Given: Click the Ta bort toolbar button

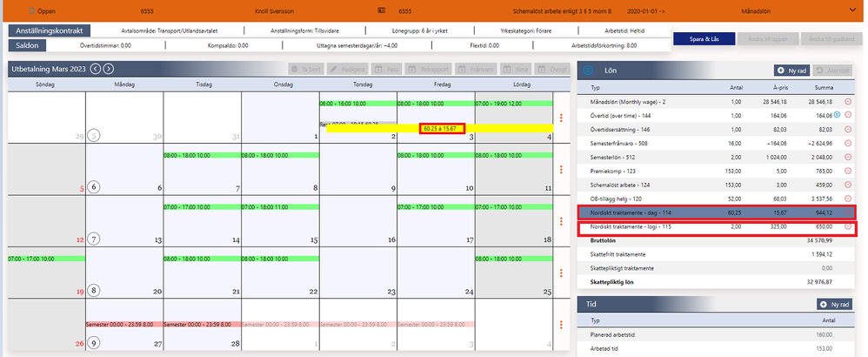Looking at the screenshot, I should (x=306, y=70).
